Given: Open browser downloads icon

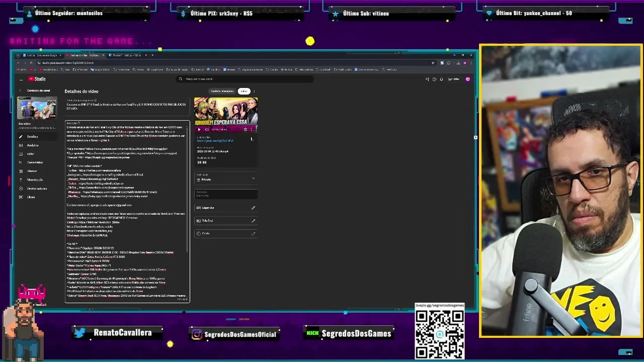Looking at the screenshot, I should [458, 63].
